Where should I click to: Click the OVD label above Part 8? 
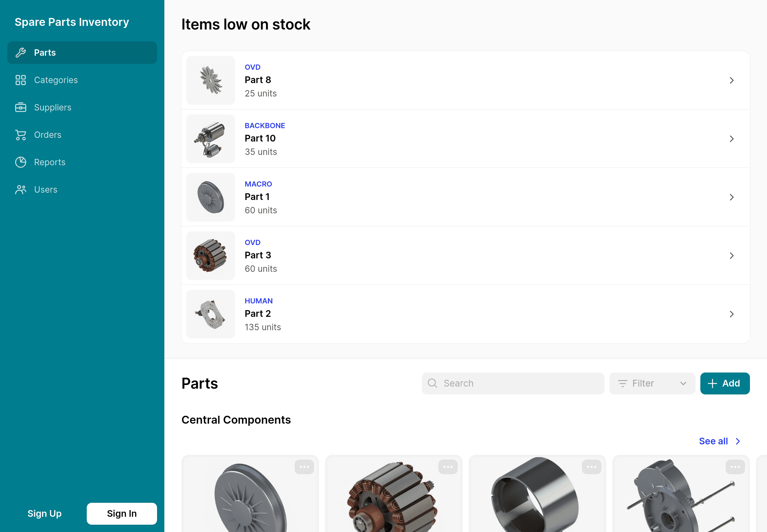(x=252, y=67)
